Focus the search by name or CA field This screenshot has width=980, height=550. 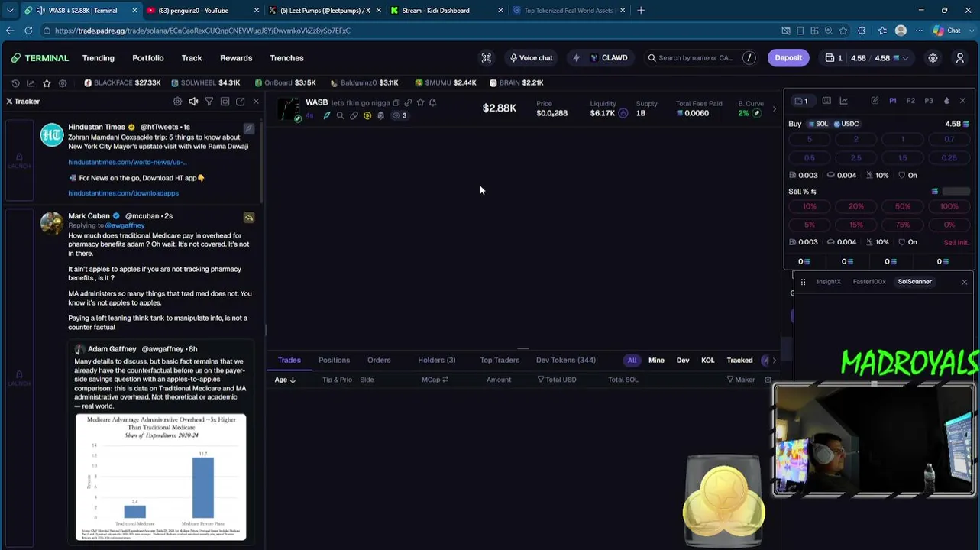pyautogui.click(x=695, y=58)
